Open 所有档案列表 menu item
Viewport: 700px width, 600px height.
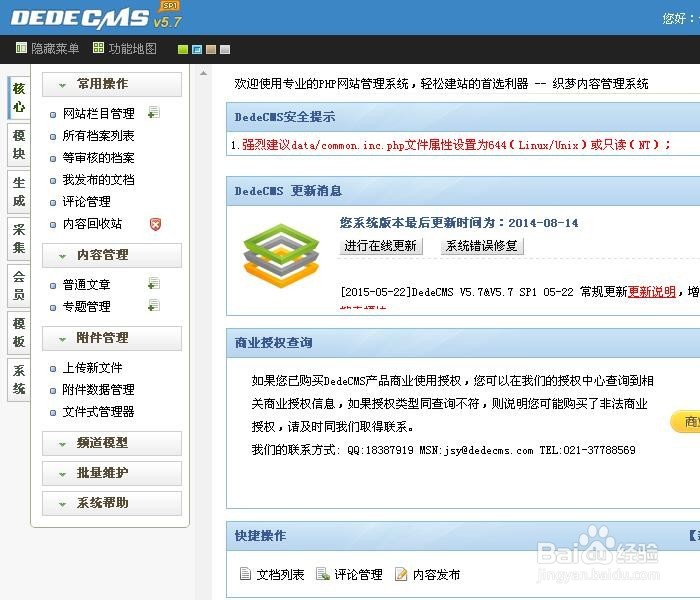[x=98, y=136]
